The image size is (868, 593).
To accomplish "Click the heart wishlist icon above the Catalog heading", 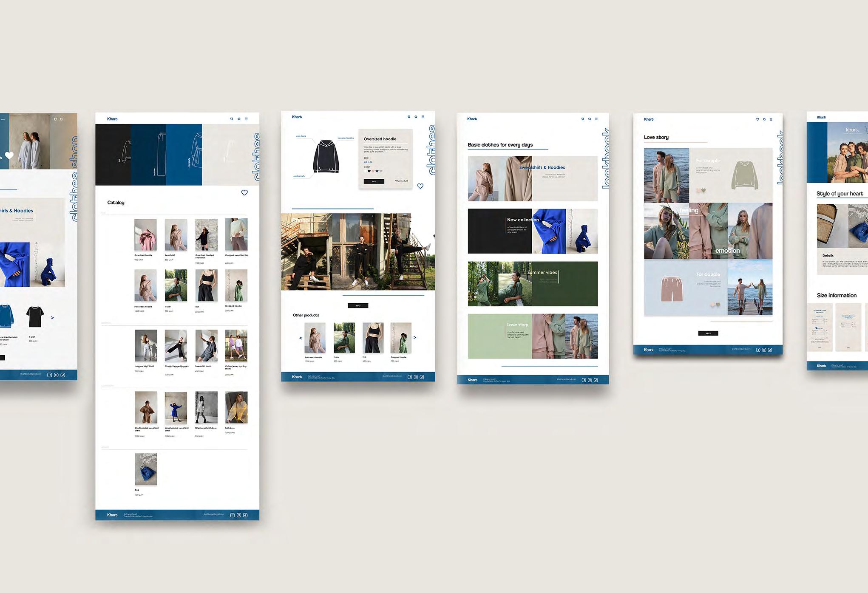I will coord(244,193).
